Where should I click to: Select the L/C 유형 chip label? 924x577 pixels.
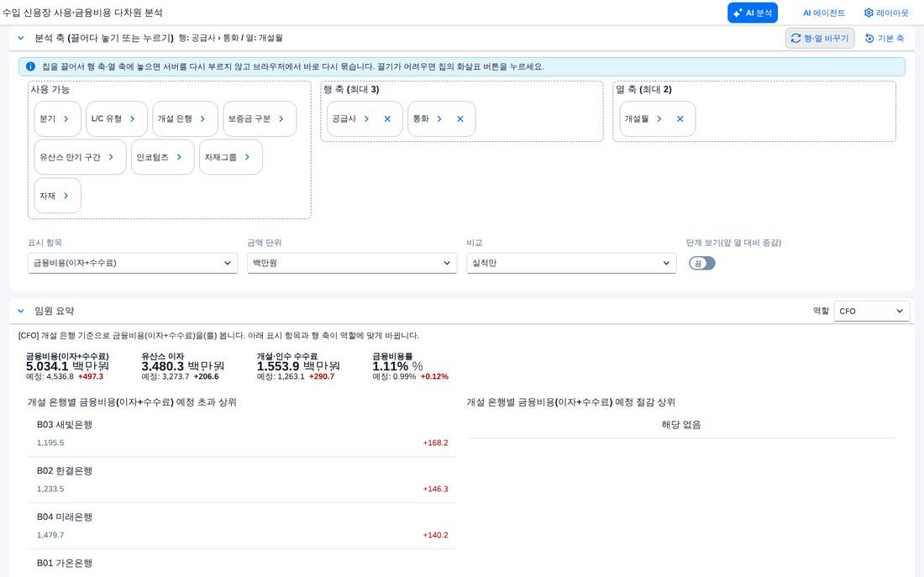tap(107, 119)
